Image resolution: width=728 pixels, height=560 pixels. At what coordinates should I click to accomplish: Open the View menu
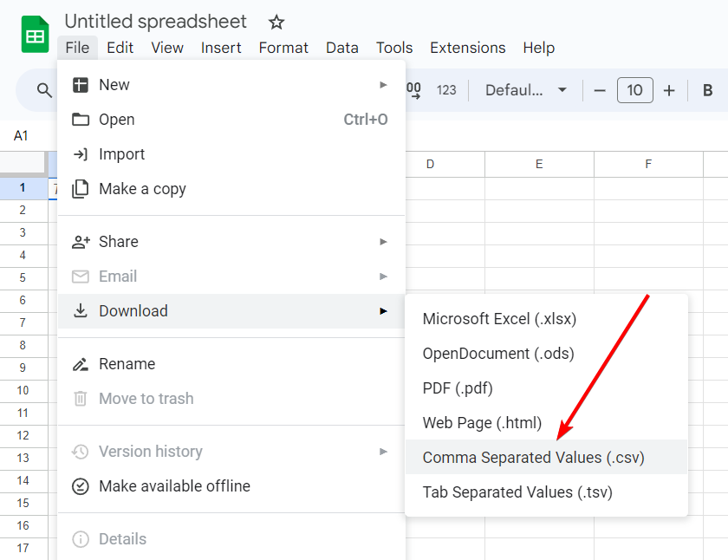(167, 48)
